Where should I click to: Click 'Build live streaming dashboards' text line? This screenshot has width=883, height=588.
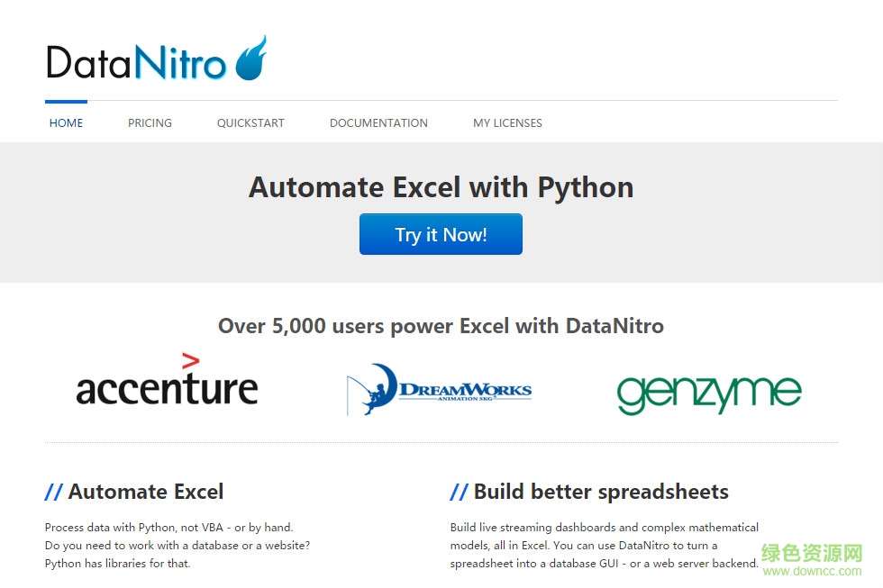(x=605, y=528)
